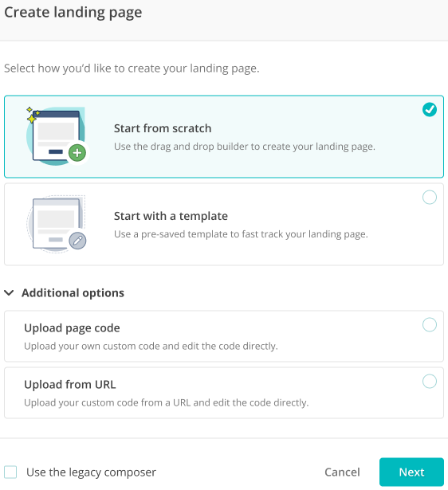Select the Upload page code radio button

[430, 325]
